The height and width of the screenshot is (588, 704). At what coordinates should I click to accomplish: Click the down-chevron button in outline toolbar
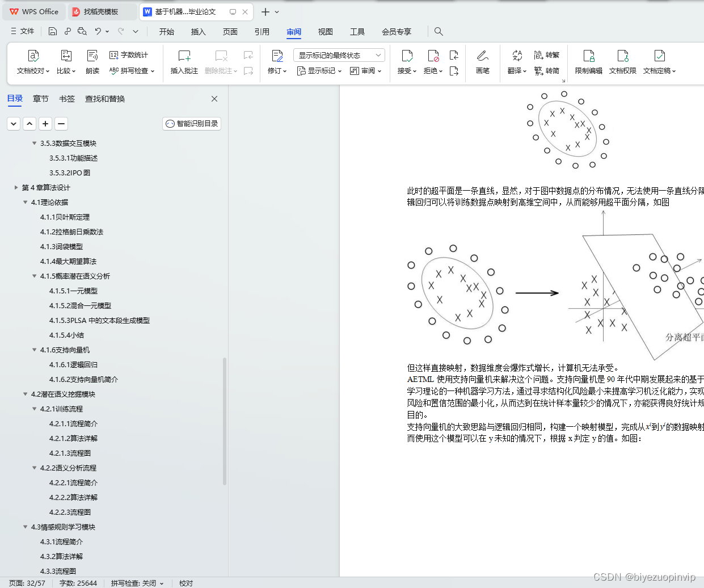click(x=14, y=123)
